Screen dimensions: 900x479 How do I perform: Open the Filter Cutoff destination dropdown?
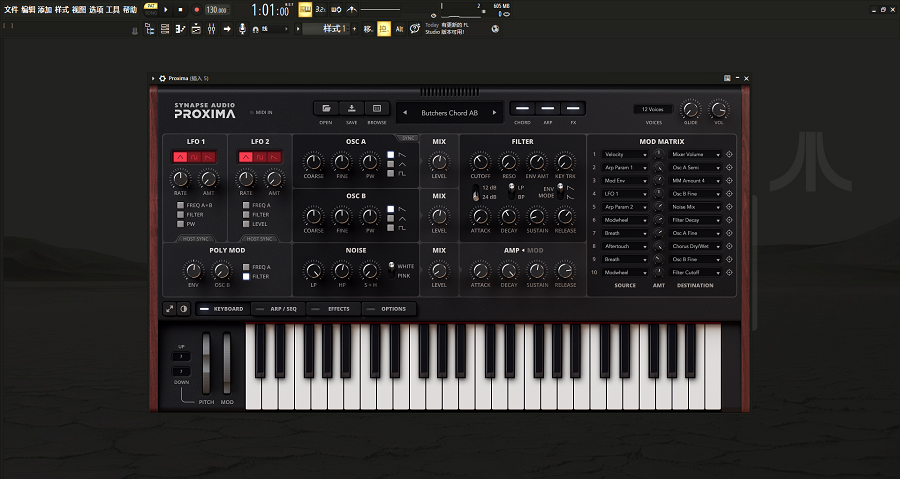(x=693, y=272)
